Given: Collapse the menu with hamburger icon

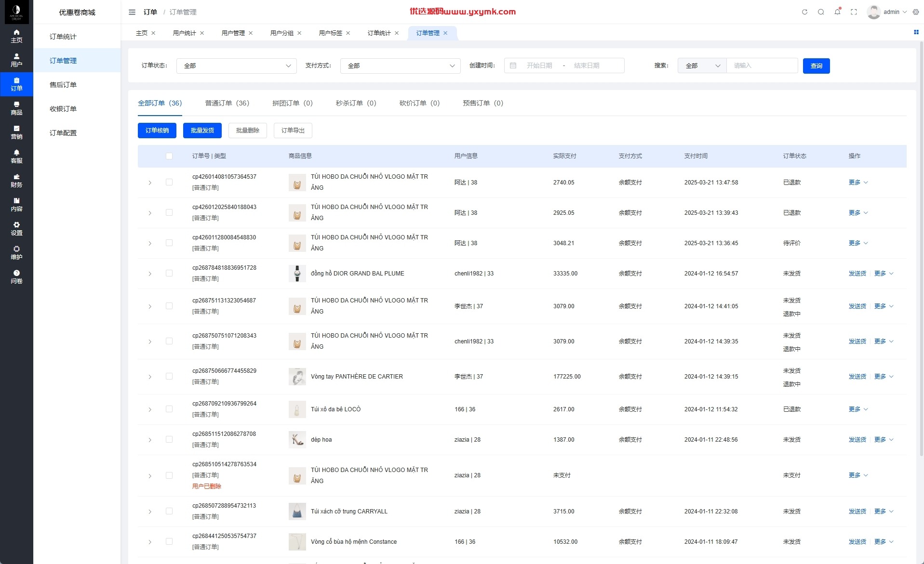Looking at the screenshot, I should click(x=132, y=12).
